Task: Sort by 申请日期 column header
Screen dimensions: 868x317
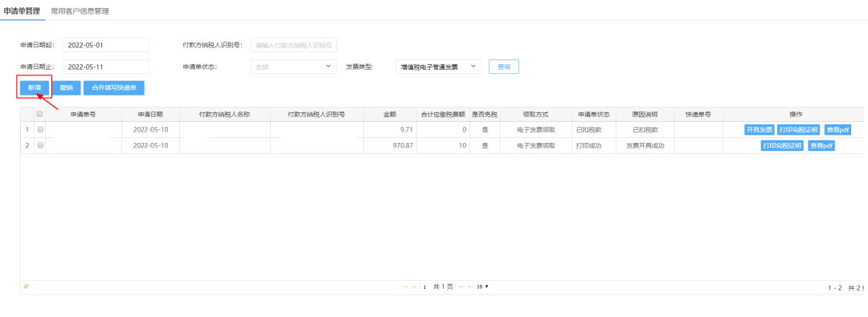Action: click(150, 114)
